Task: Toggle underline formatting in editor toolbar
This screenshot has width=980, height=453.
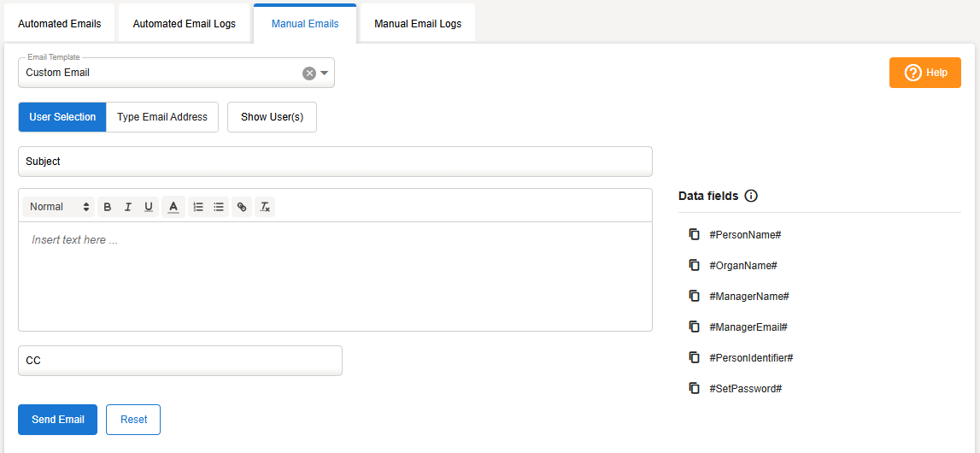Action: (x=149, y=207)
